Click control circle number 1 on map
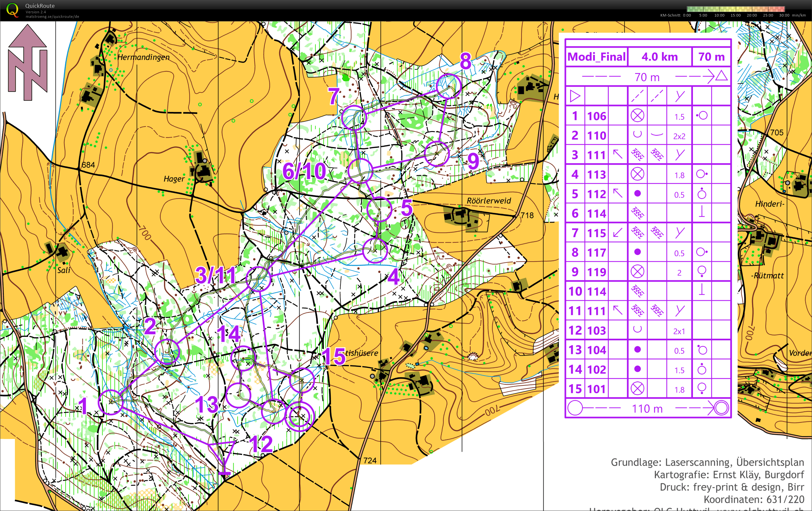 (x=111, y=402)
